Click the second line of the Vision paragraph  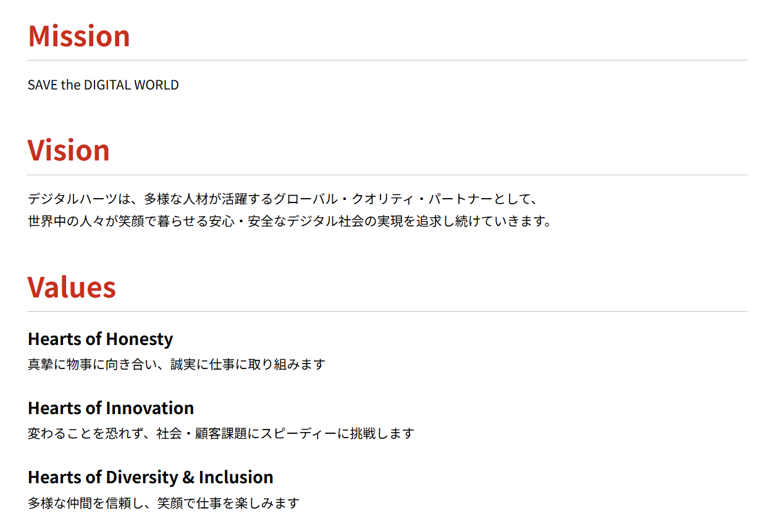(290, 221)
